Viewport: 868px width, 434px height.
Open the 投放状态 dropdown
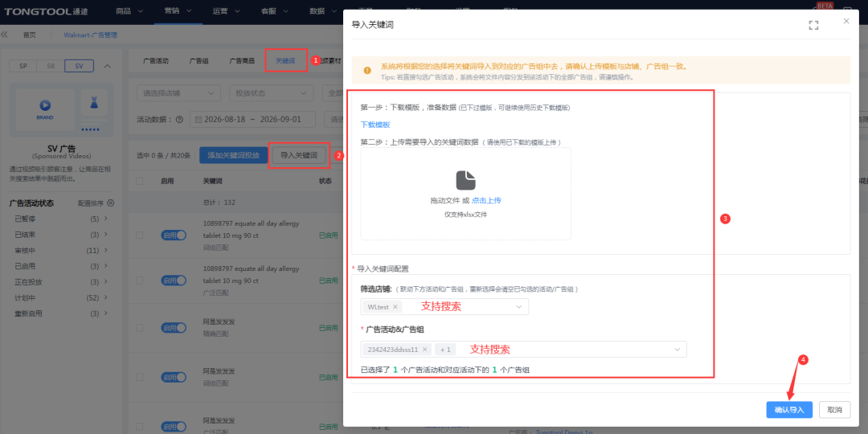pos(272,93)
